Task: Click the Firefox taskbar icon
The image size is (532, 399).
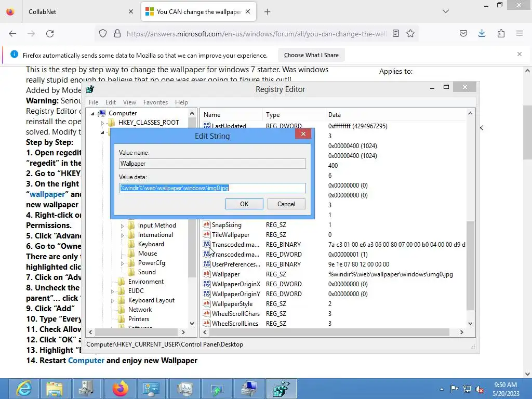Action: click(120, 389)
